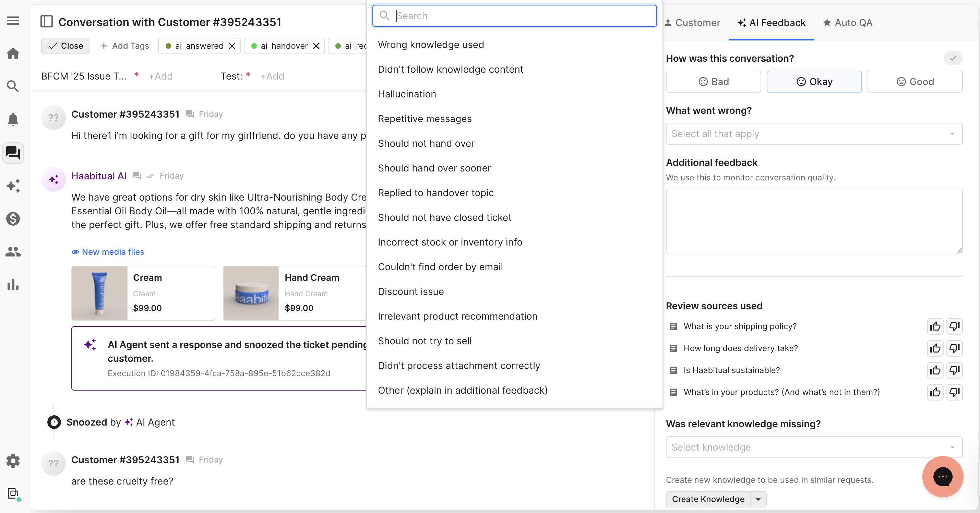Viewport: 980px width, 513px height.
Task: Thumbs down 'What's in your products?' source
Action: 955,392
